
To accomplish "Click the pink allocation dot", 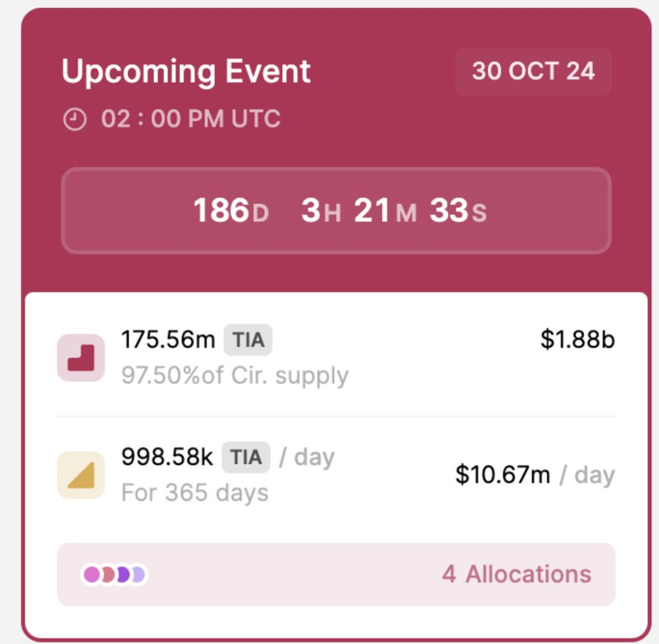I will point(92,574).
